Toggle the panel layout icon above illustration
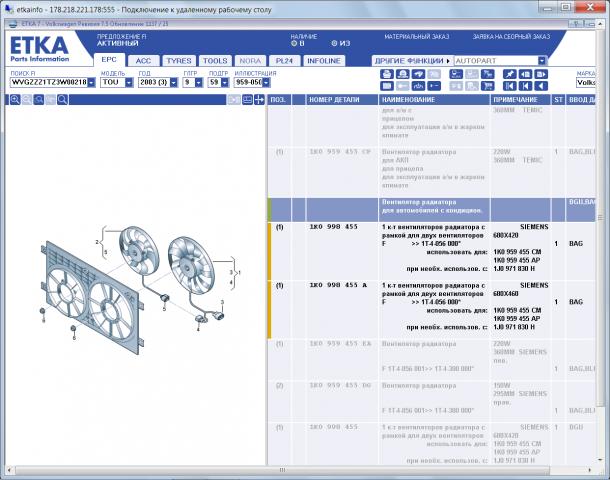 click(247, 100)
